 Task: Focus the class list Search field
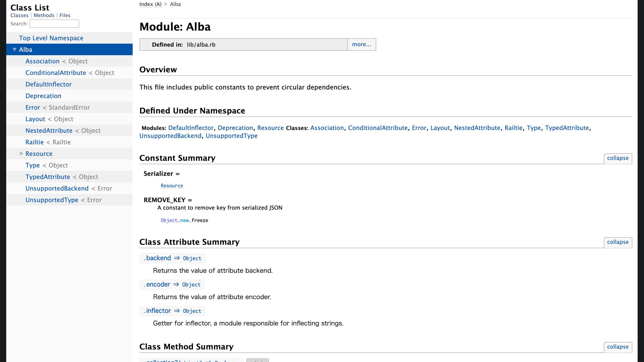point(54,24)
